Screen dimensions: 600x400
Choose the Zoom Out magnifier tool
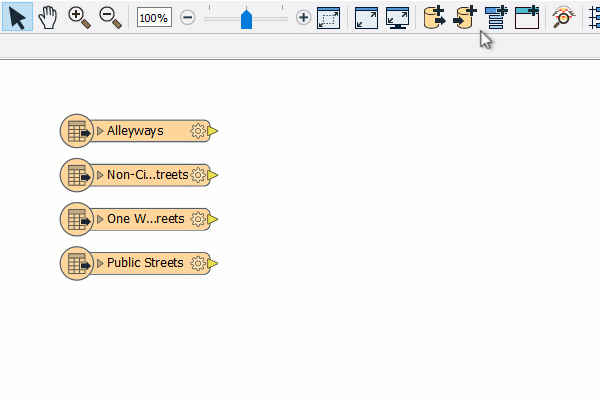click(110, 18)
